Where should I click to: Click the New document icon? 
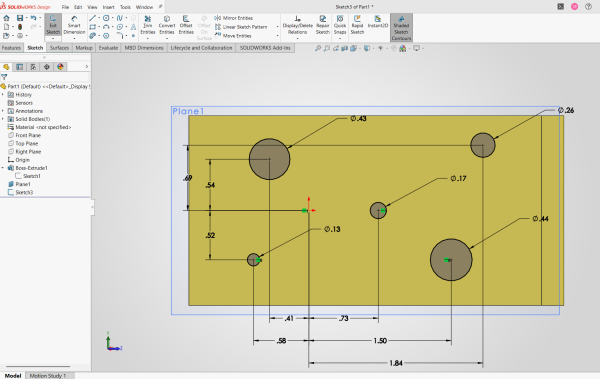point(6,27)
